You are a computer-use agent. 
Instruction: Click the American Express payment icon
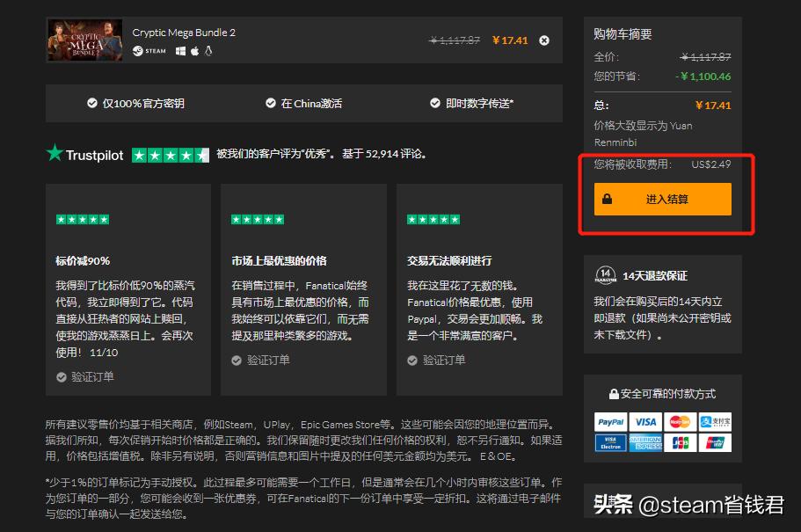645,442
